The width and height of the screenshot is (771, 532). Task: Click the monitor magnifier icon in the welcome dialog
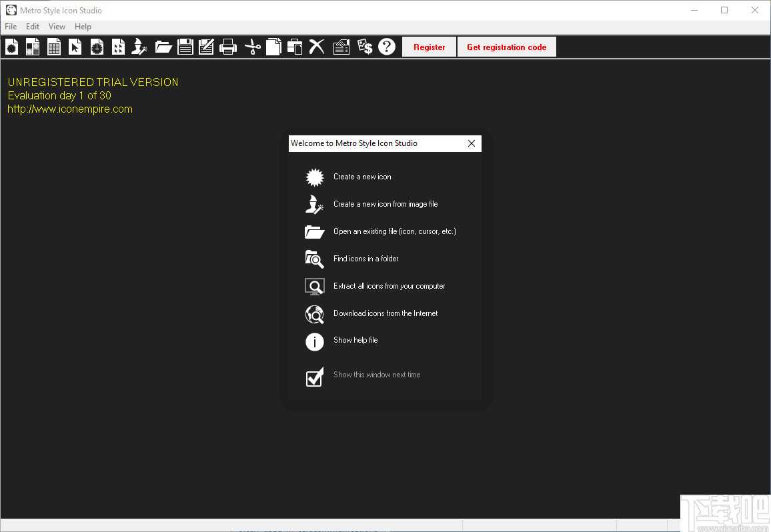point(315,286)
